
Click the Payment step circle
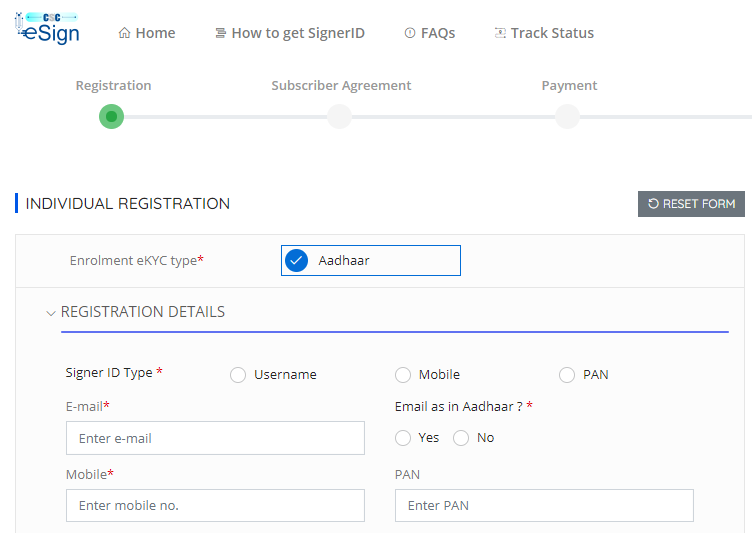coord(567,117)
